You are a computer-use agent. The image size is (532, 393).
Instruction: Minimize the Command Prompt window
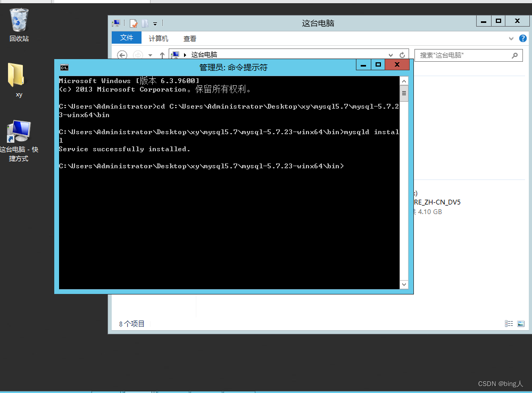pyautogui.click(x=363, y=64)
